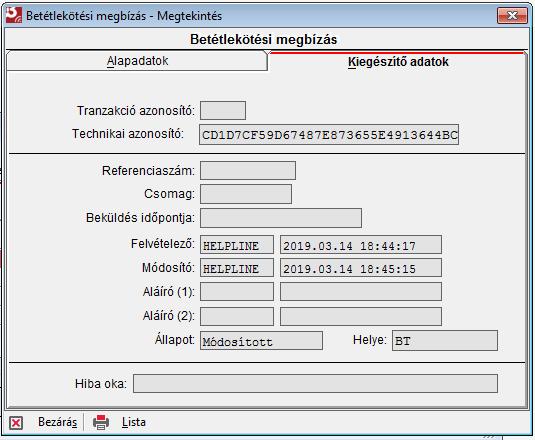Click the Referenciaszám label
The width and height of the screenshot is (535, 440).
tap(148, 171)
